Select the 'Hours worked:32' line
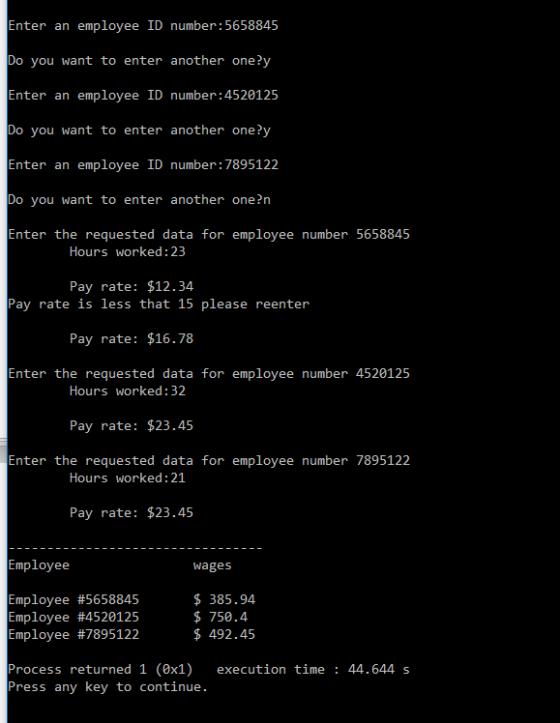560x723 pixels. 127,391
